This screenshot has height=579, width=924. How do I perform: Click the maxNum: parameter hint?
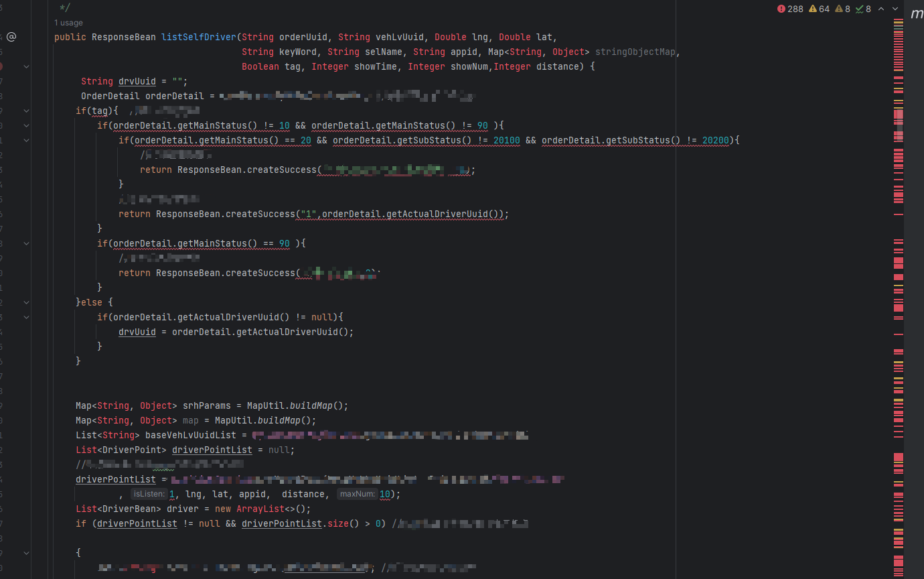click(x=358, y=494)
